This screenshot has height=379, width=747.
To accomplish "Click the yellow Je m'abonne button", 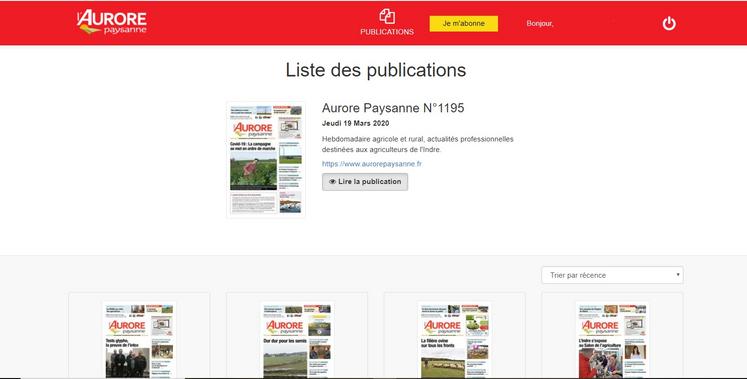I will [x=464, y=23].
